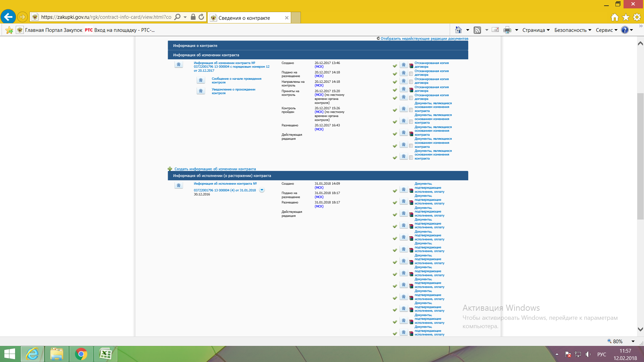Open the RSS feeds toolbar icon

[x=477, y=30]
